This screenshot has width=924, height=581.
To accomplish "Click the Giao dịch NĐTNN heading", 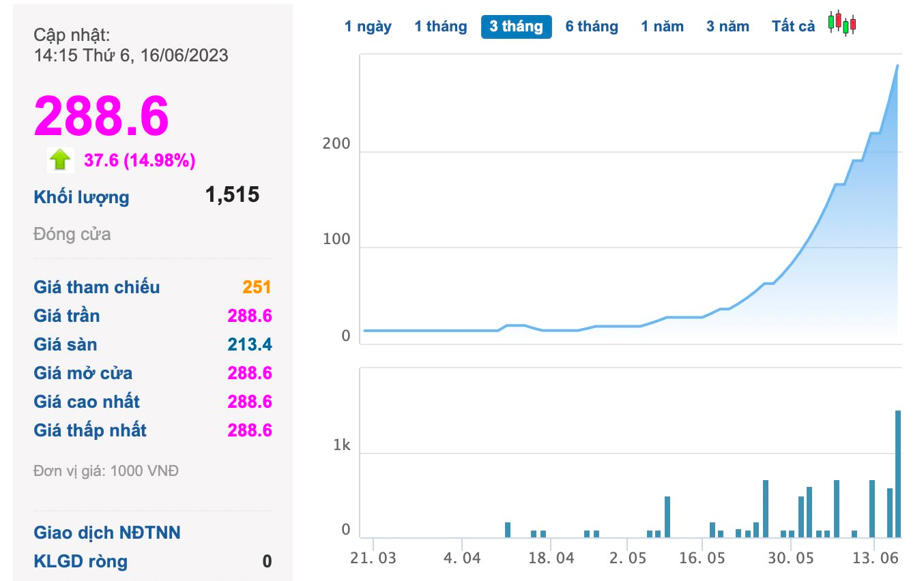I will (x=107, y=533).
